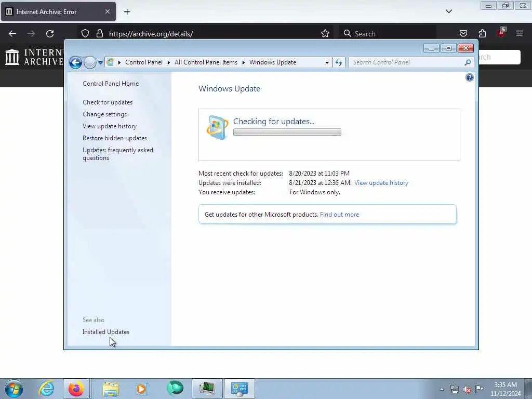Image resolution: width=532 pixels, height=399 pixels.
Task: Expand the arrow after All Control Panel Items
Action: point(244,62)
